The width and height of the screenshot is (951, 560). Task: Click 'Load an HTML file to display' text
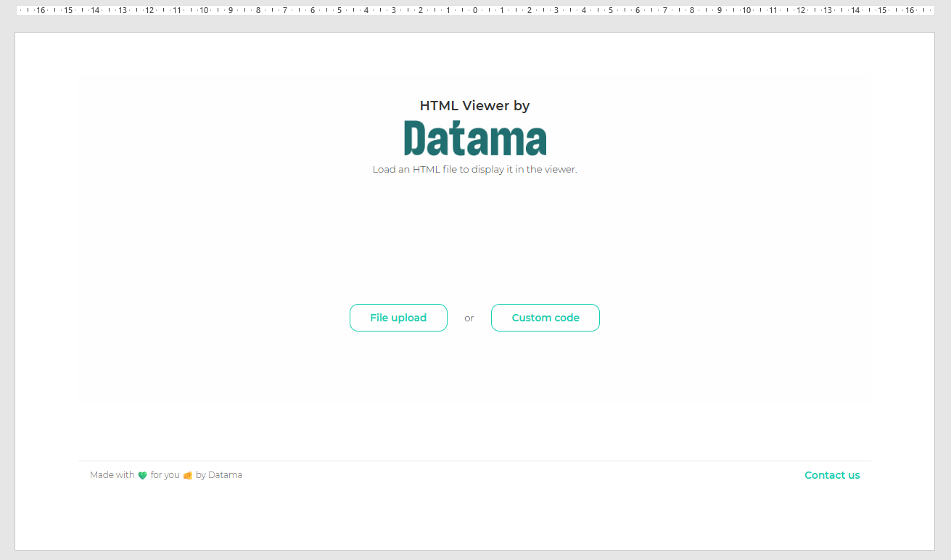click(x=438, y=170)
